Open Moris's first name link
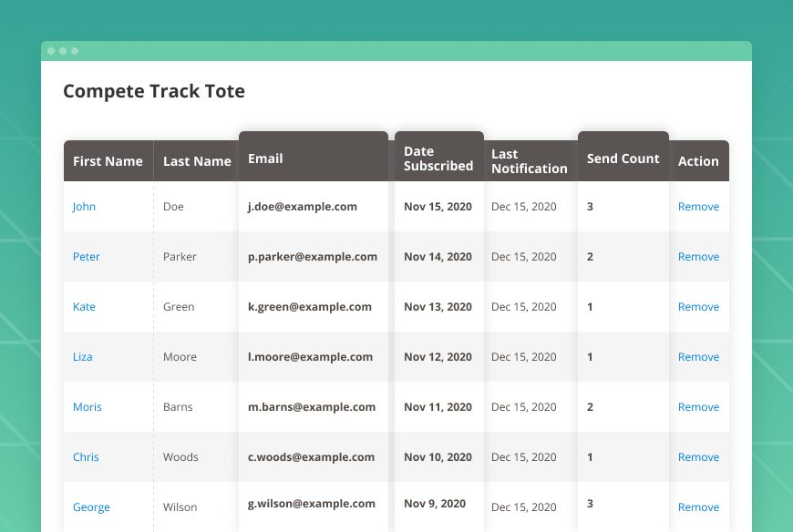The width and height of the screenshot is (793, 532). coord(88,407)
